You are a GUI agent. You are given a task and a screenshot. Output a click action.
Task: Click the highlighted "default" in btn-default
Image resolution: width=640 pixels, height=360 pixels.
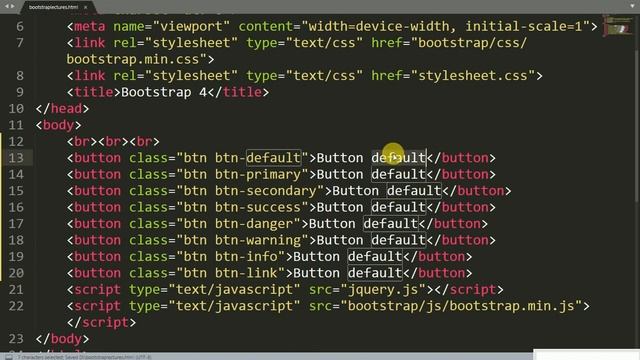tap(273, 158)
